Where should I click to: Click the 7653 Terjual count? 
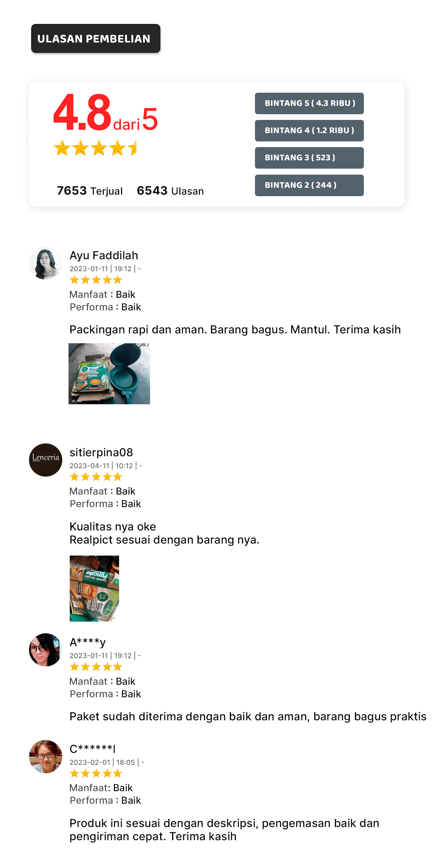coord(90,191)
